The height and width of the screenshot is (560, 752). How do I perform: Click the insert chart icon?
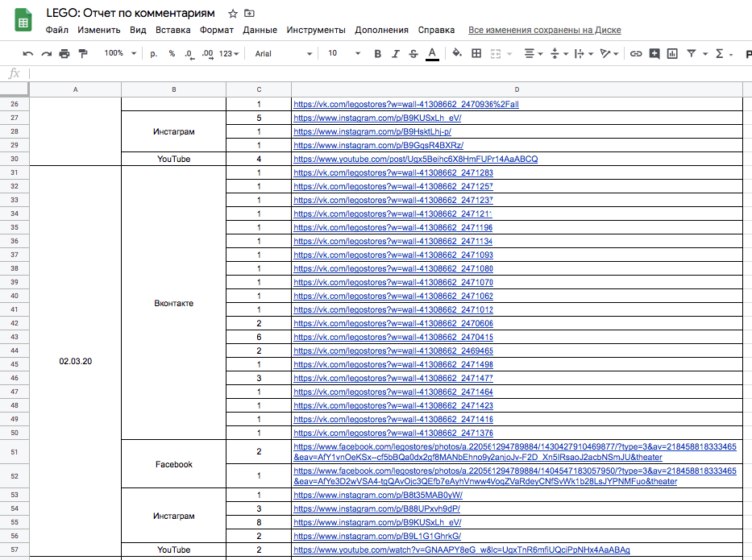point(672,54)
